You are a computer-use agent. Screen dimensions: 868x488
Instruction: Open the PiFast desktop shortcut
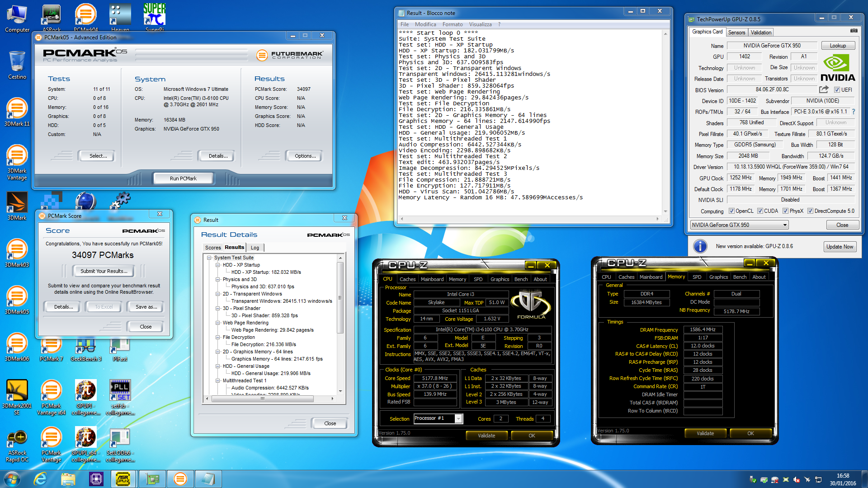pos(120,350)
